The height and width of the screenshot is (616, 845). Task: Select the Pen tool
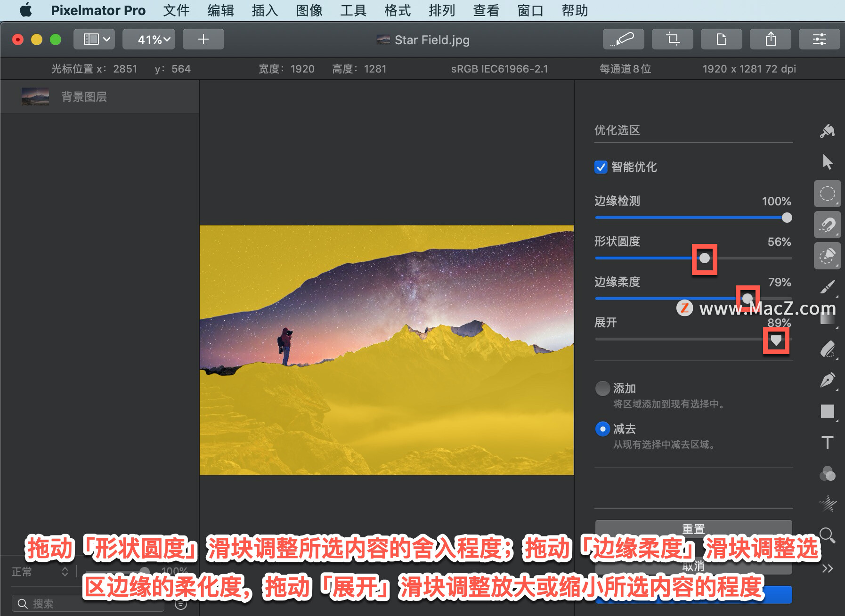tap(828, 380)
